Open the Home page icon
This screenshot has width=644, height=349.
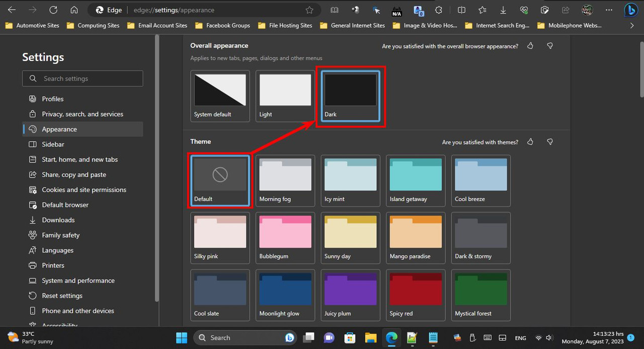pos(74,10)
